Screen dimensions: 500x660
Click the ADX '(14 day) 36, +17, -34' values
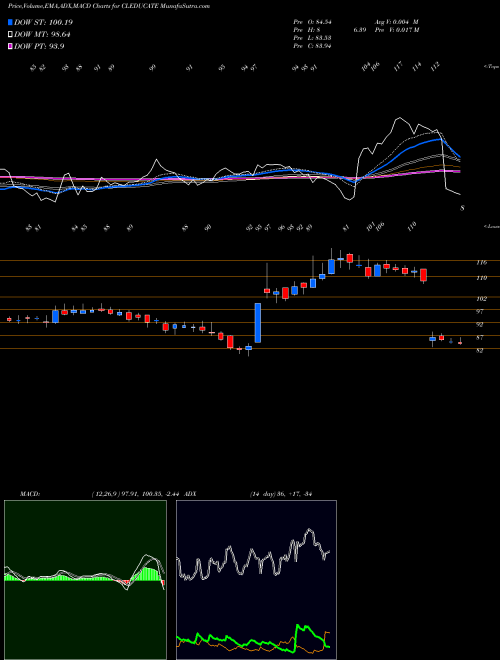pyautogui.click(x=281, y=494)
